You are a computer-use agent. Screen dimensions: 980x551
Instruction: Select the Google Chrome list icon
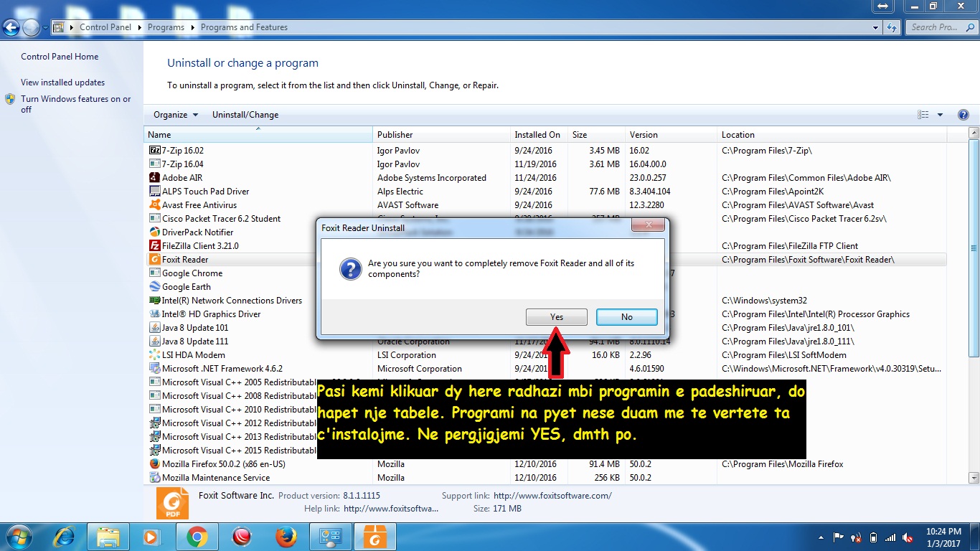[154, 273]
